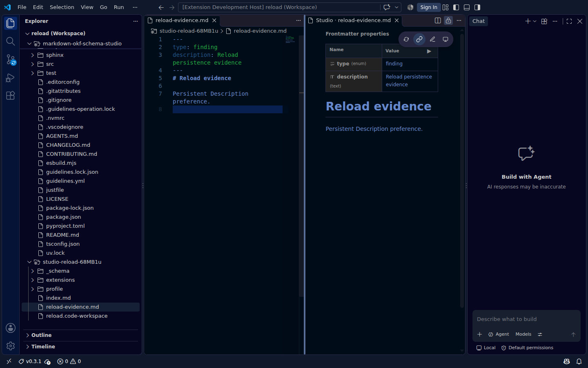Viewport: 588px width, 368px height.
Task: Switch to the Studio · reload-evidence.md tab
Action: click(x=354, y=20)
